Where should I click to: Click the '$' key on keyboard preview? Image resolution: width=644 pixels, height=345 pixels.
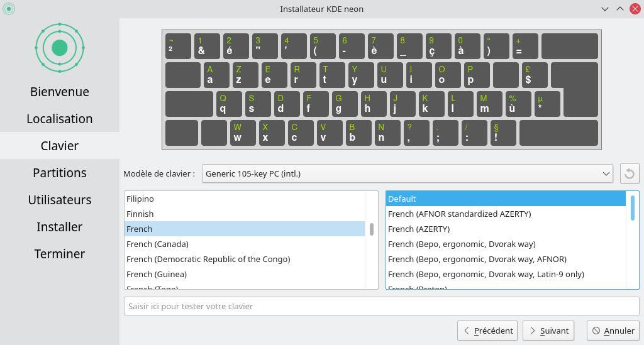pyautogui.click(x=535, y=75)
